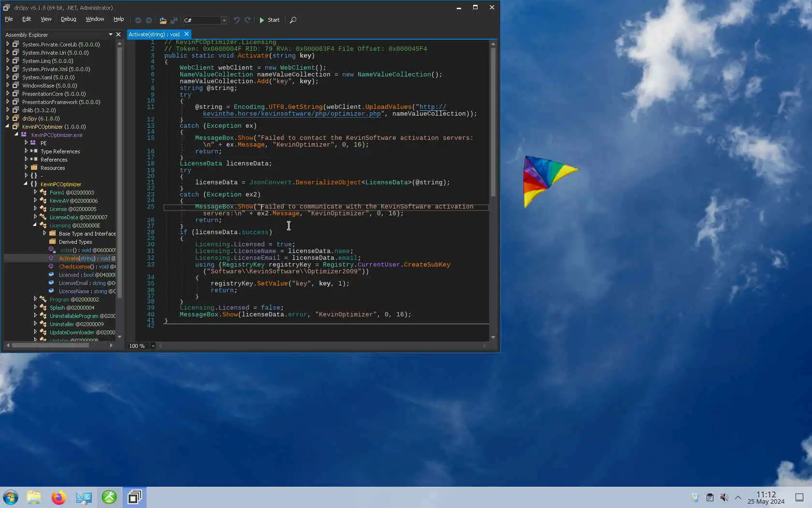
Task: Open the taskbar clock showing 11:12
Action: 766,497
